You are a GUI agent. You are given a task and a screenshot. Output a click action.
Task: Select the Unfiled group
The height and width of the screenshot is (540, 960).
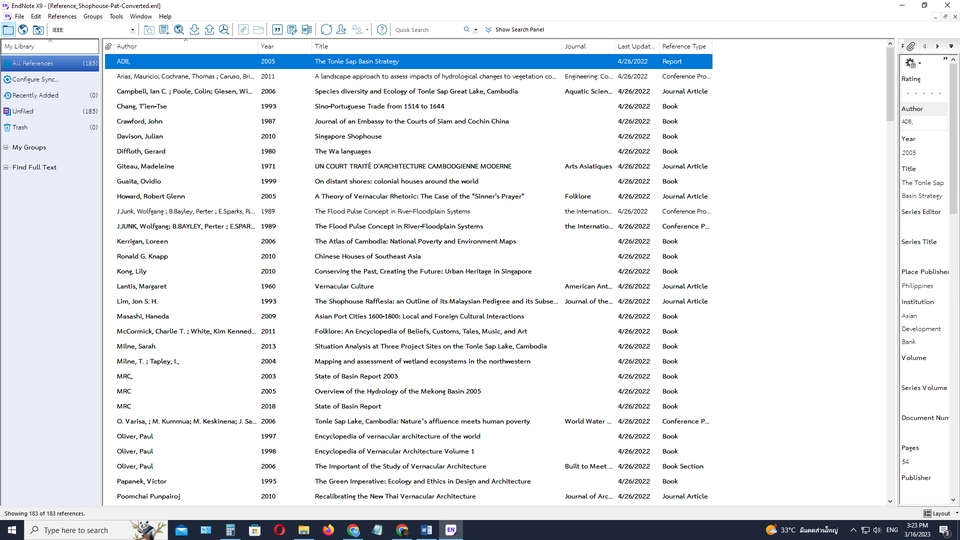pos(50,111)
